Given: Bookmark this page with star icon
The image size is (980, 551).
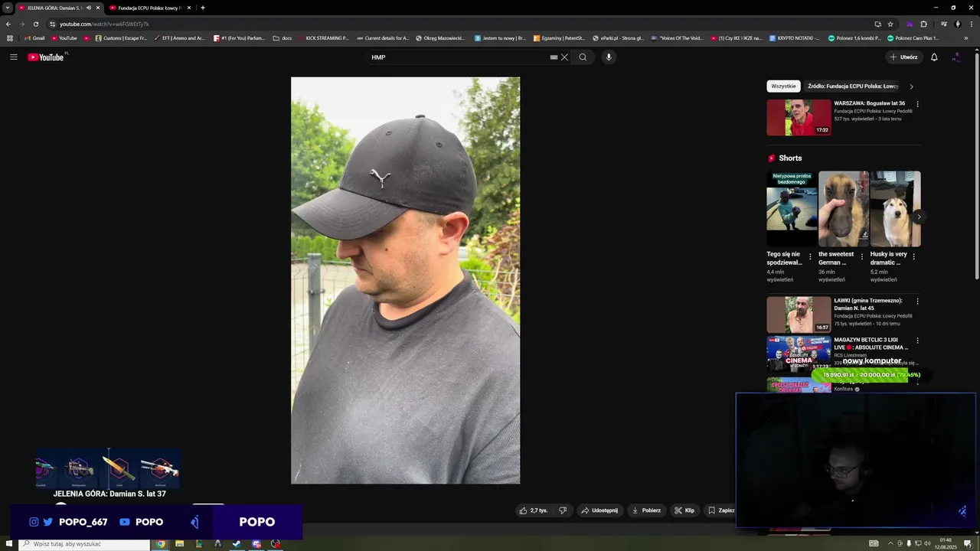Looking at the screenshot, I should point(890,24).
